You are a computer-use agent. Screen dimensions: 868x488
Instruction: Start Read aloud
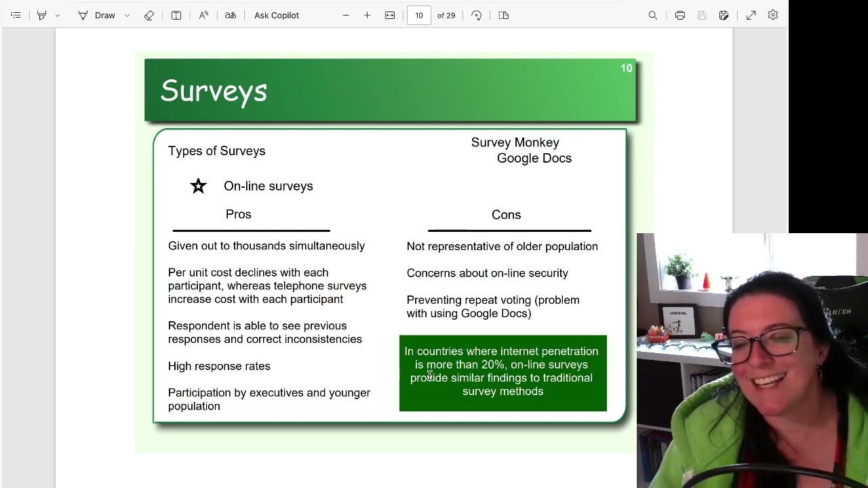[x=203, y=15]
